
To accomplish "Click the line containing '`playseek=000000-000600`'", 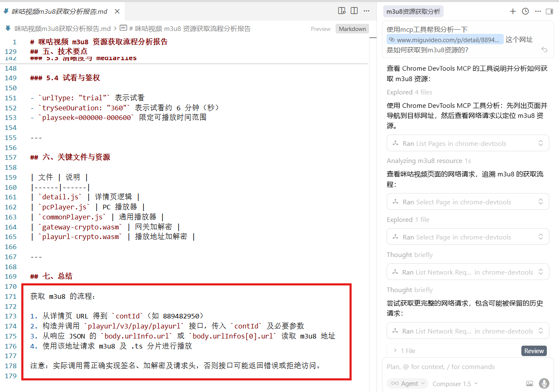I will point(118,117).
